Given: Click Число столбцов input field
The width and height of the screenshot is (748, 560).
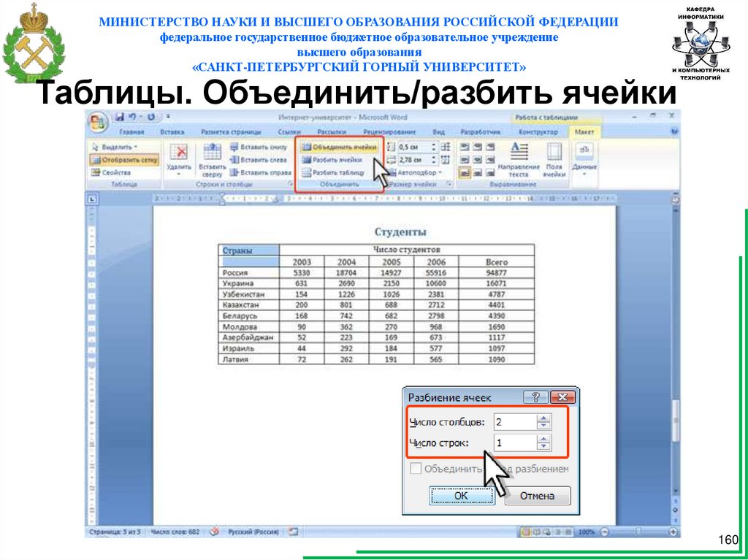Looking at the screenshot, I should [x=515, y=422].
